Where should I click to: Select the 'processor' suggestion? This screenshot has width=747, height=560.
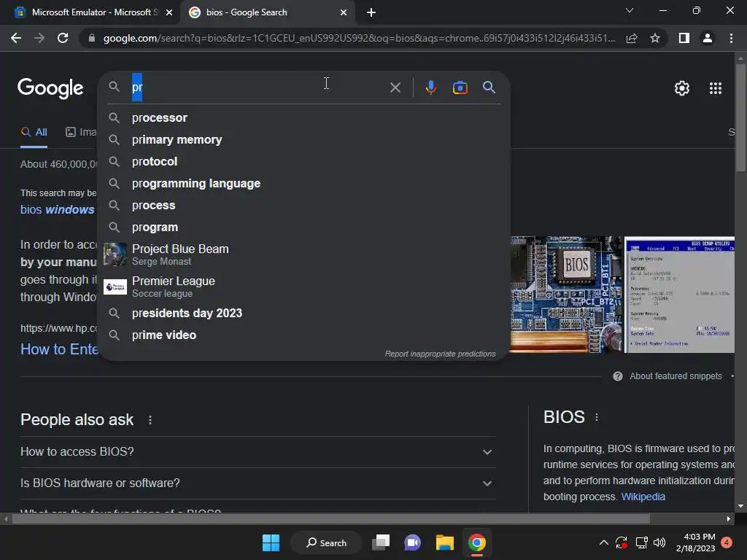pyautogui.click(x=304, y=117)
